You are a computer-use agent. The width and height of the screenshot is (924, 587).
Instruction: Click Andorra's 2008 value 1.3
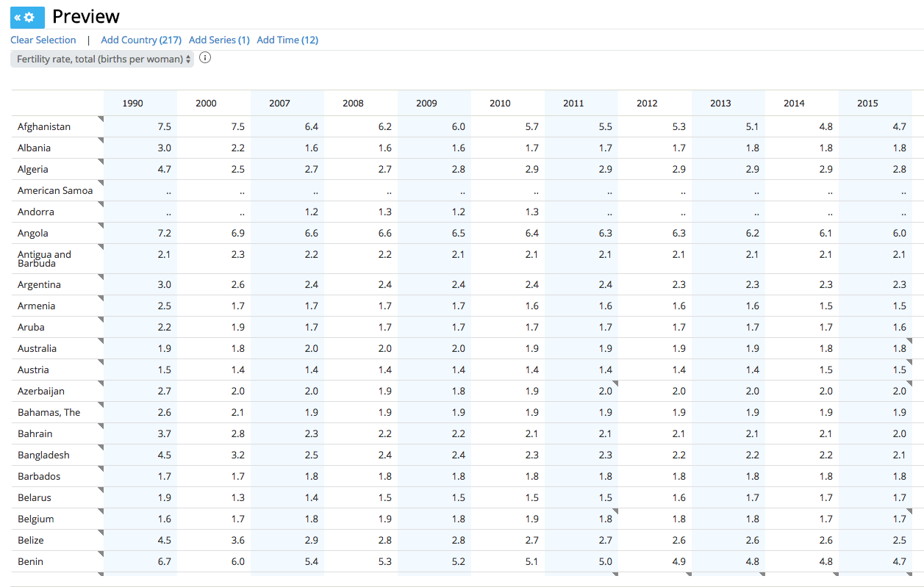[385, 212]
